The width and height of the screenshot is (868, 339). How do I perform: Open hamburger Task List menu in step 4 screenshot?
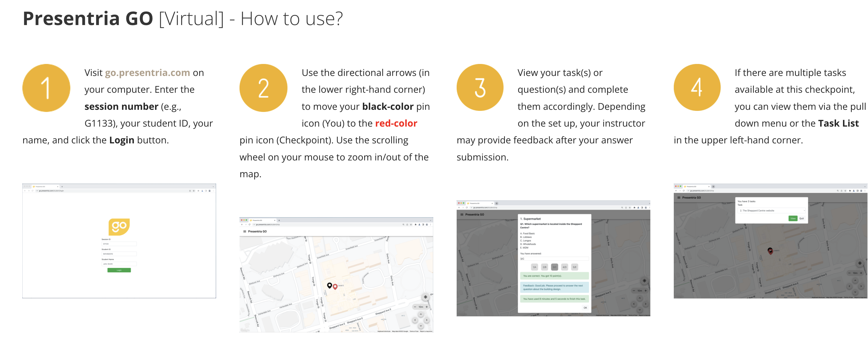pos(679,198)
